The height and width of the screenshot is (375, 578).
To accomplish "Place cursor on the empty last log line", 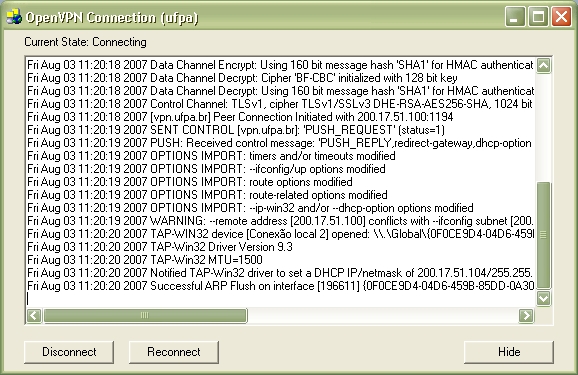I will [280, 299].
